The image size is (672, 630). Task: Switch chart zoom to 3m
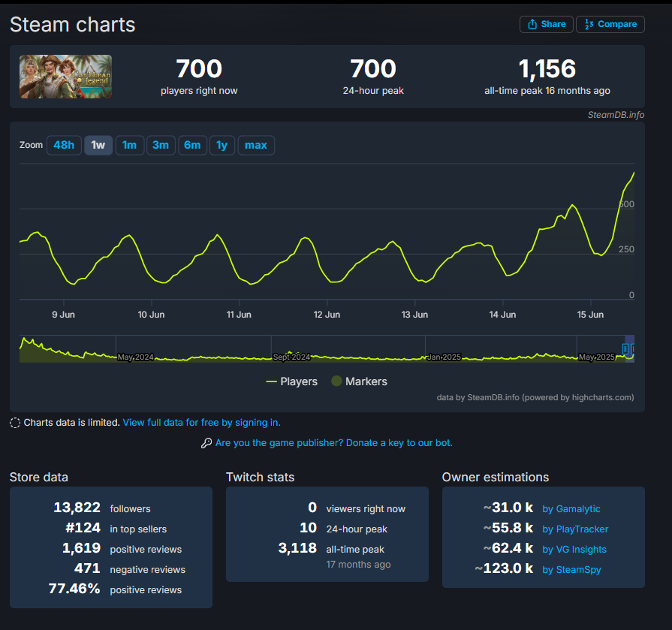point(161,145)
